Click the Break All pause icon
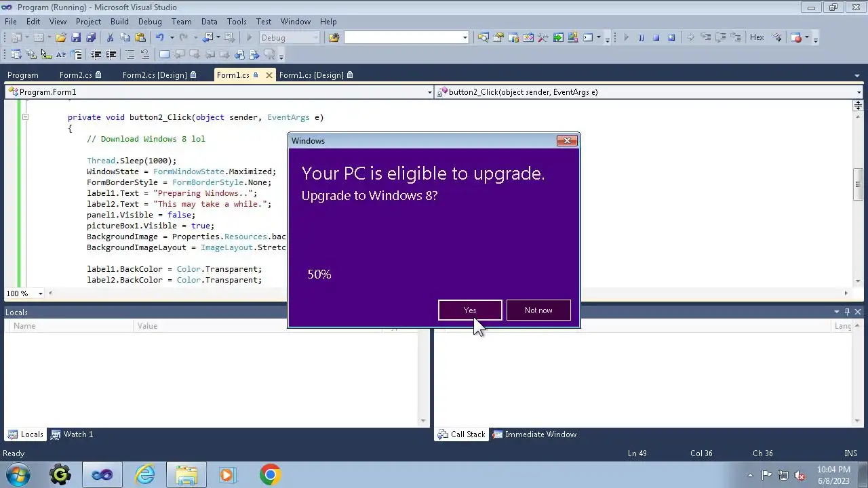868x488 pixels. pyautogui.click(x=641, y=38)
